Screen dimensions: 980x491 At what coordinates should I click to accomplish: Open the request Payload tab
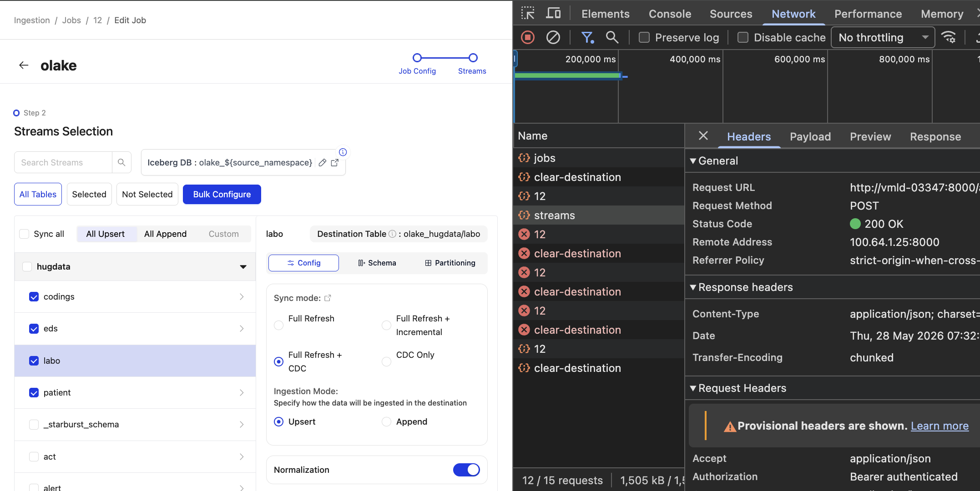tap(810, 136)
